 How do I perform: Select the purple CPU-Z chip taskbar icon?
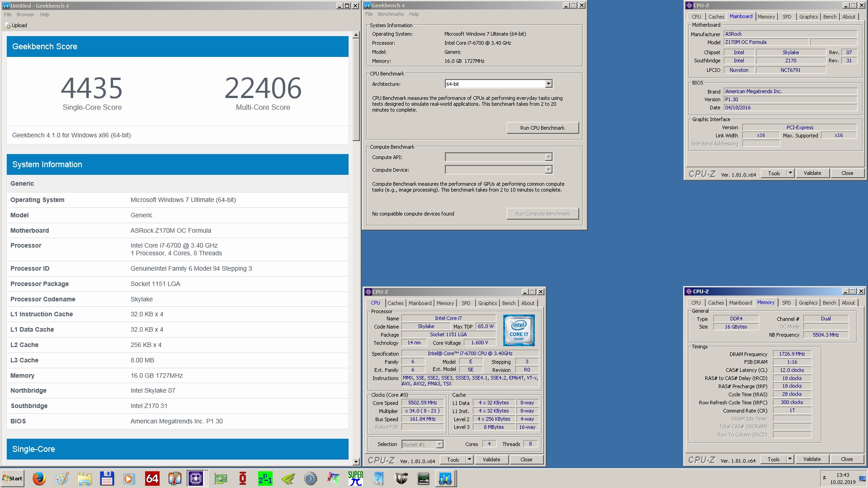point(196,479)
